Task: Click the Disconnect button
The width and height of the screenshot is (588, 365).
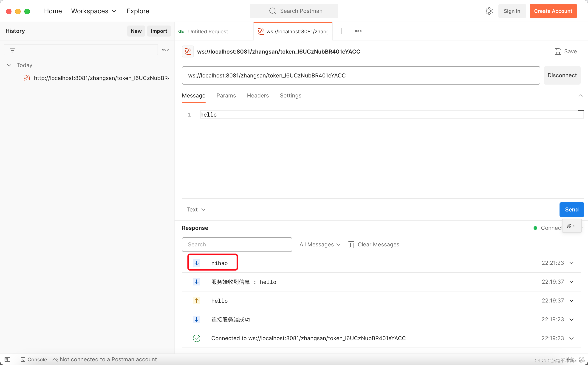Action: coord(562,75)
